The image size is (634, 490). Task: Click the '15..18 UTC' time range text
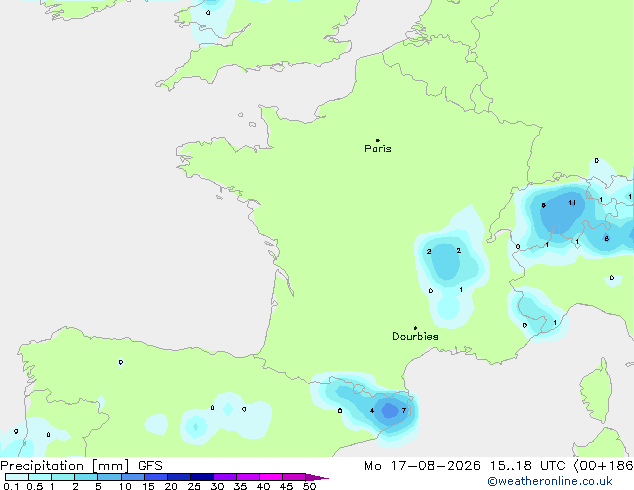(x=527, y=466)
